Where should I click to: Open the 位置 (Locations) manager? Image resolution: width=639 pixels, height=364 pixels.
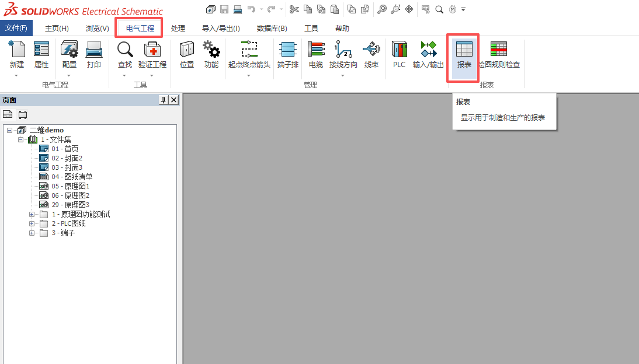[187, 56]
